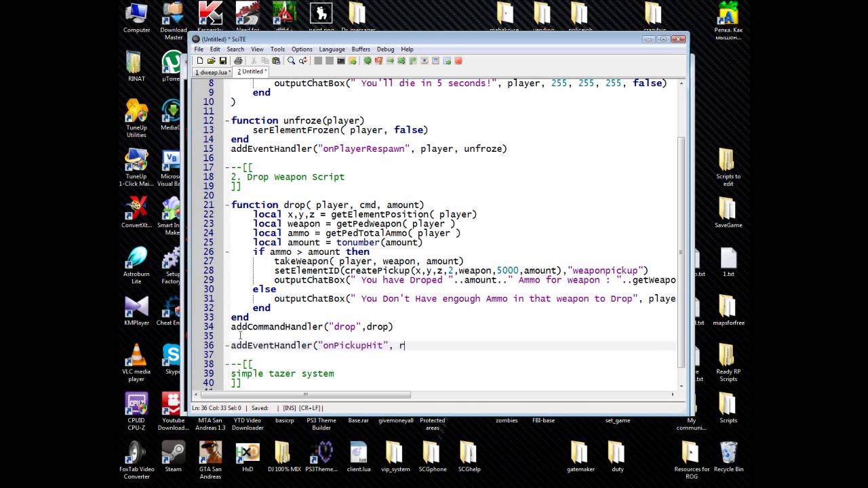Collapse the unfroze function fold on line 12

227,121
